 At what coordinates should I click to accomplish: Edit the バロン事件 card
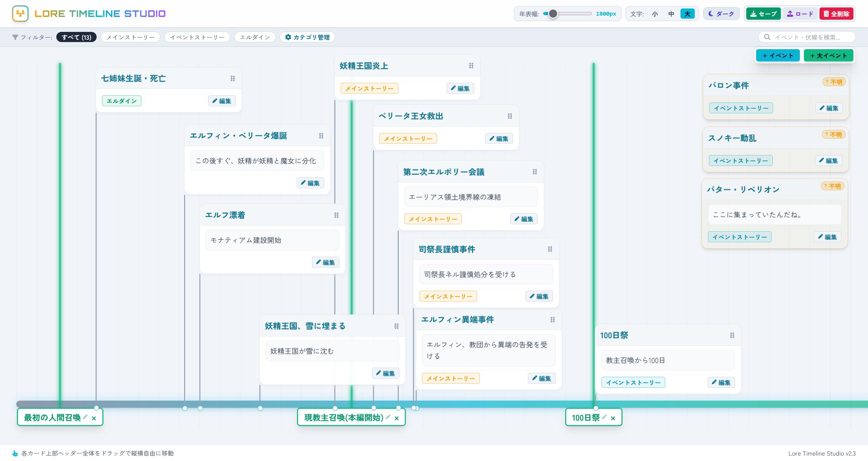[x=829, y=108]
